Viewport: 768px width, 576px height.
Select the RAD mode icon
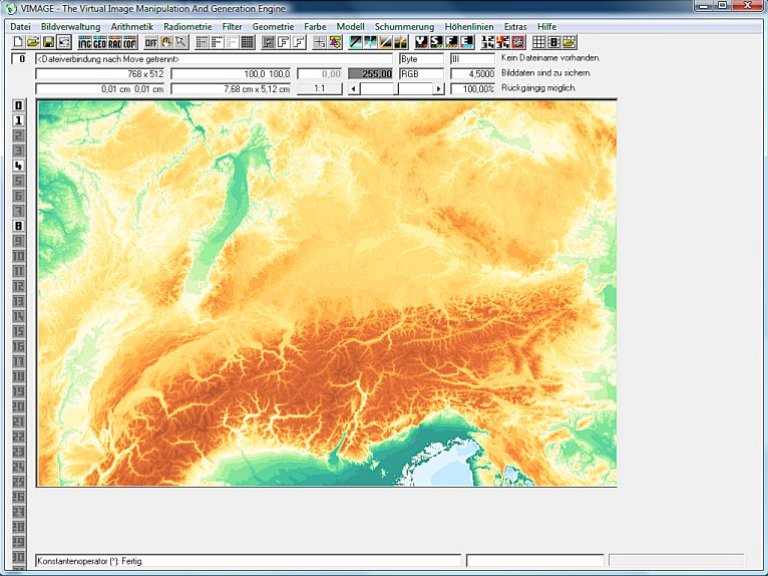tap(115, 42)
